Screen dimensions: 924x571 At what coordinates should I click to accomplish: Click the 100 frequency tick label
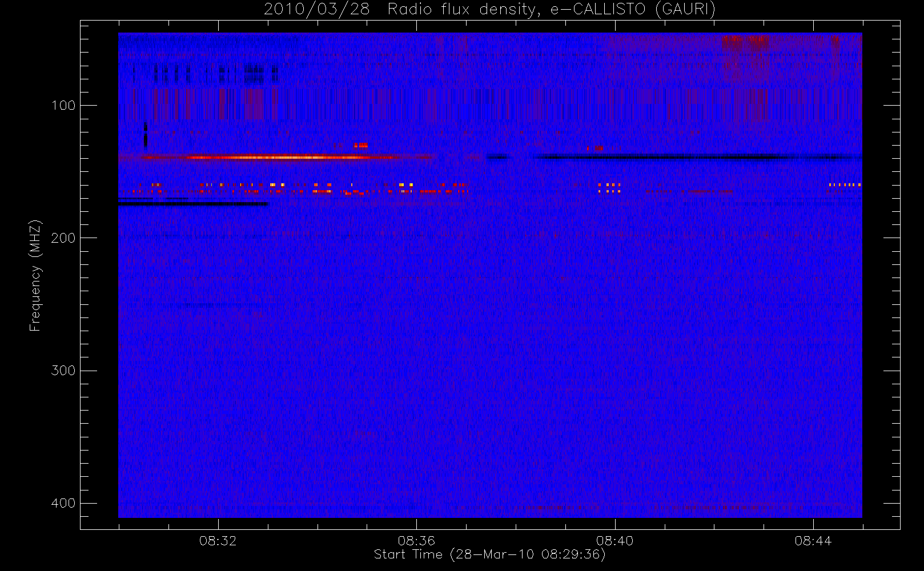63,106
